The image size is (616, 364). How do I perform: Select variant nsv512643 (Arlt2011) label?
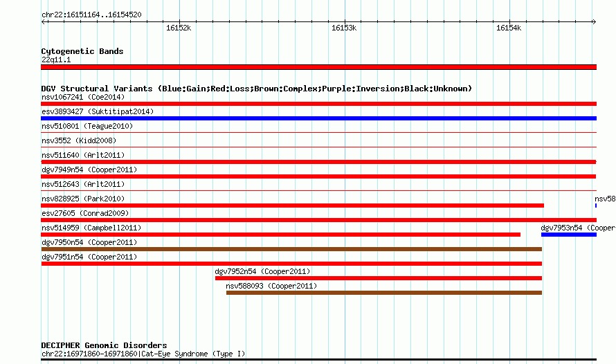tap(83, 184)
